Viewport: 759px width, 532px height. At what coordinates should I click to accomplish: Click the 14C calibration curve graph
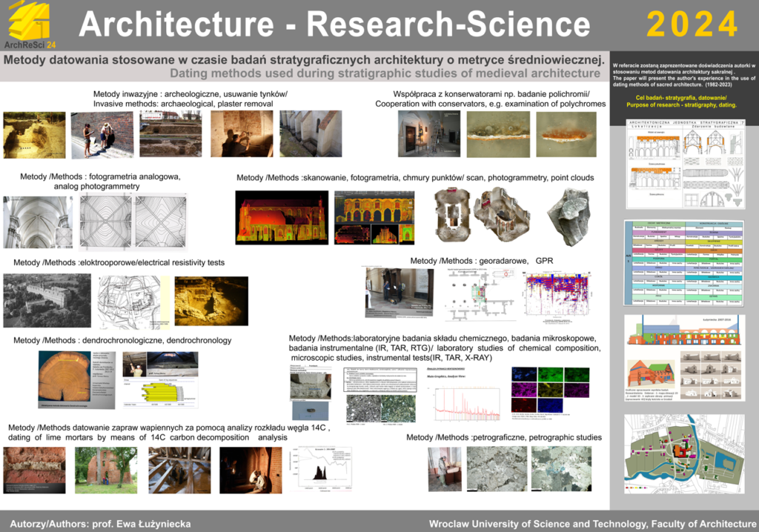331,468
